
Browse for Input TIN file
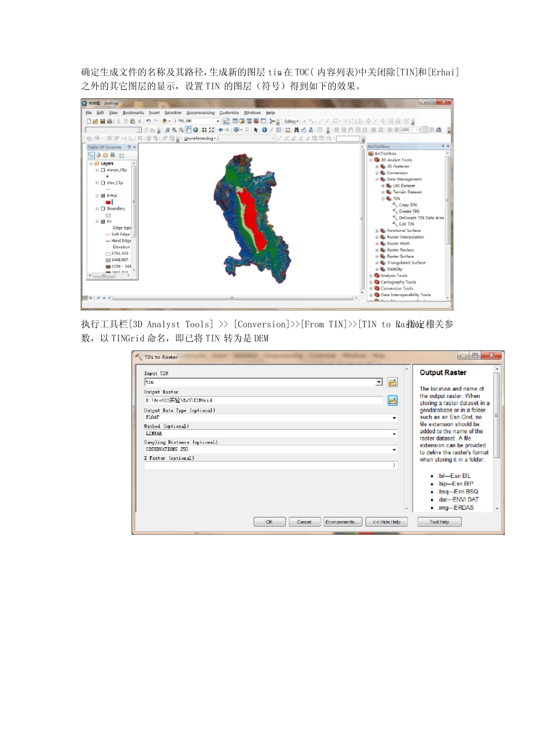click(x=392, y=382)
